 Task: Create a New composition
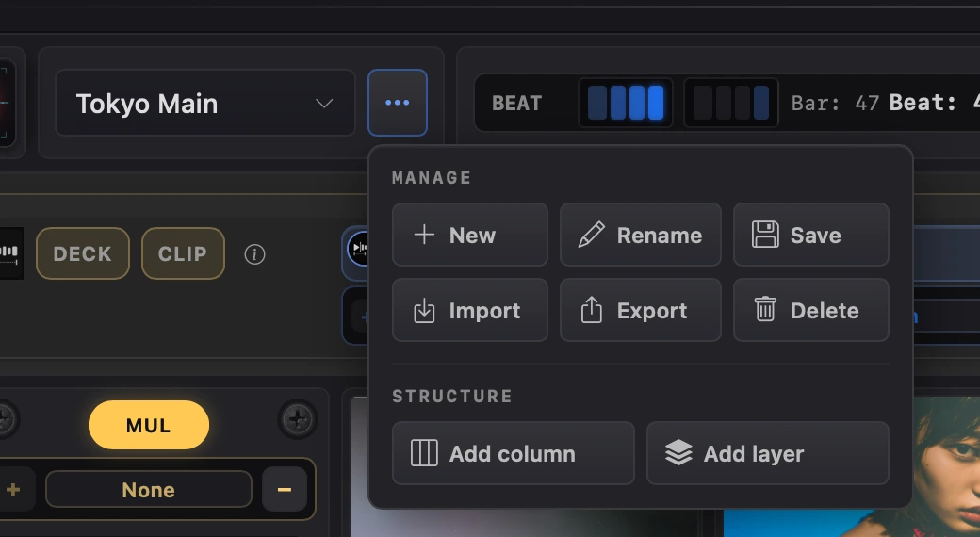470,235
